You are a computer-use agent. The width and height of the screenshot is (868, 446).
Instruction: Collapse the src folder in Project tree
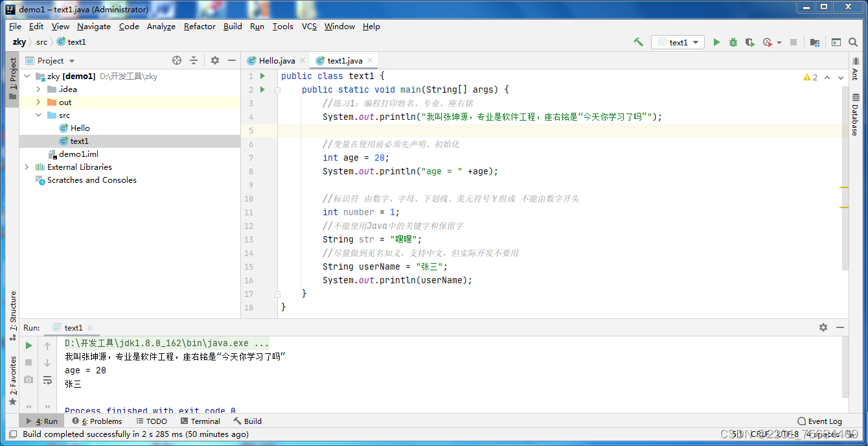pyautogui.click(x=39, y=115)
